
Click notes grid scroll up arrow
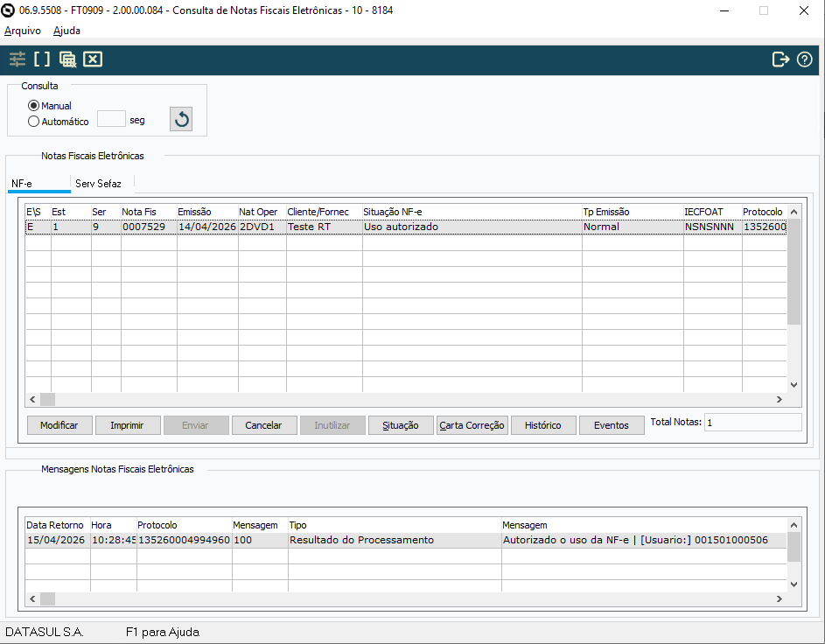click(794, 212)
